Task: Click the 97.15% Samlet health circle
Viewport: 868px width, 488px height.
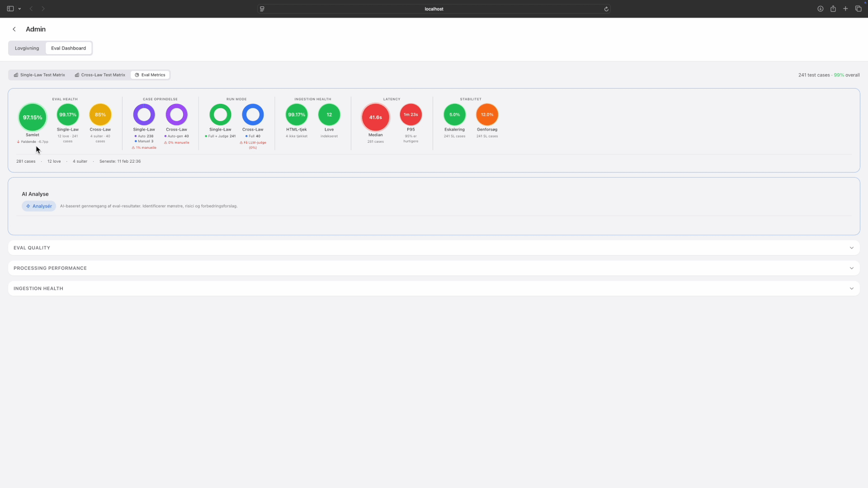Action: (33, 117)
